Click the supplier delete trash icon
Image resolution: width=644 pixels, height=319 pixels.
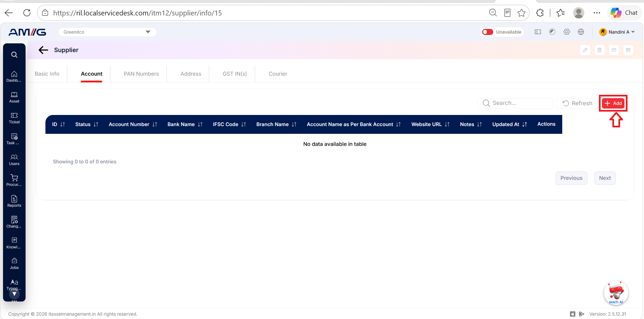600,50
